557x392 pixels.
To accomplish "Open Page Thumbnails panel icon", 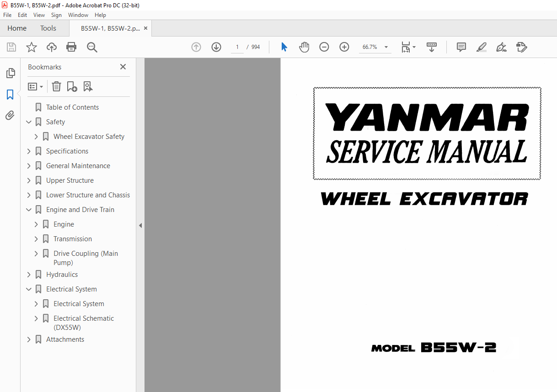I will coord(10,73).
